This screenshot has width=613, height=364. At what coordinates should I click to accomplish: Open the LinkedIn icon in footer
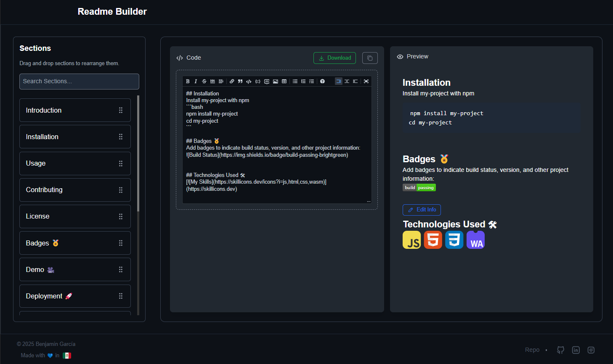[576, 350]
